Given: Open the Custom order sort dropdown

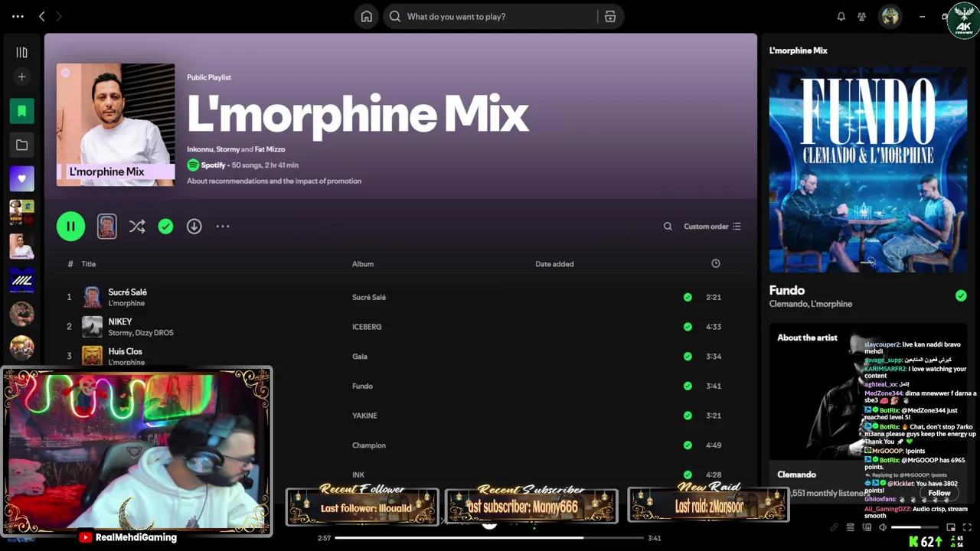Looking at the screenshot, I should (712, 227).
